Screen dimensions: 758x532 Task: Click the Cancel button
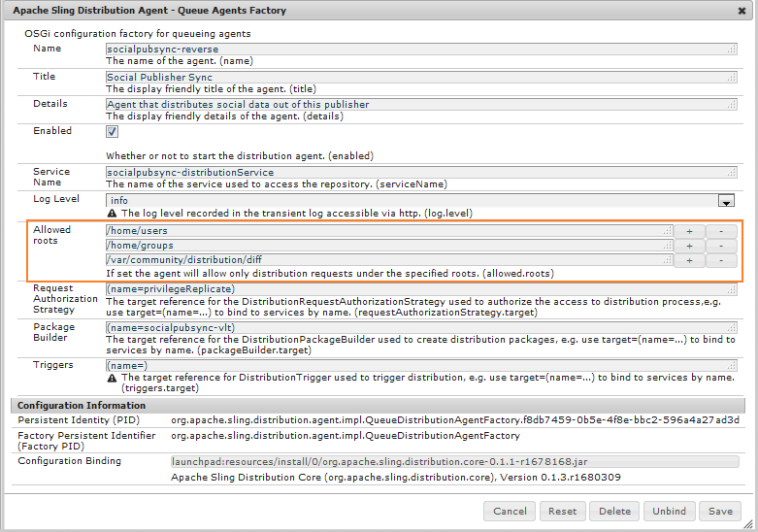pyautogui.click(x=510, y=512)
